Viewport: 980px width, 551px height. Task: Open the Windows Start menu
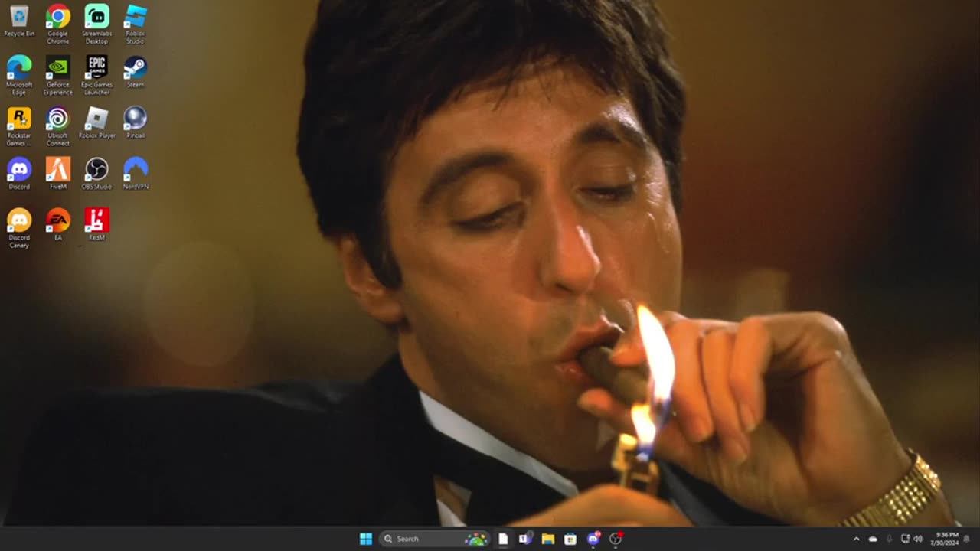point(366,539)
